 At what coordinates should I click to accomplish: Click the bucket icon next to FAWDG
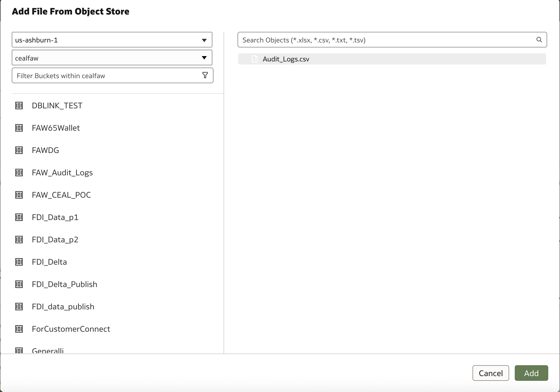point(19,150)
